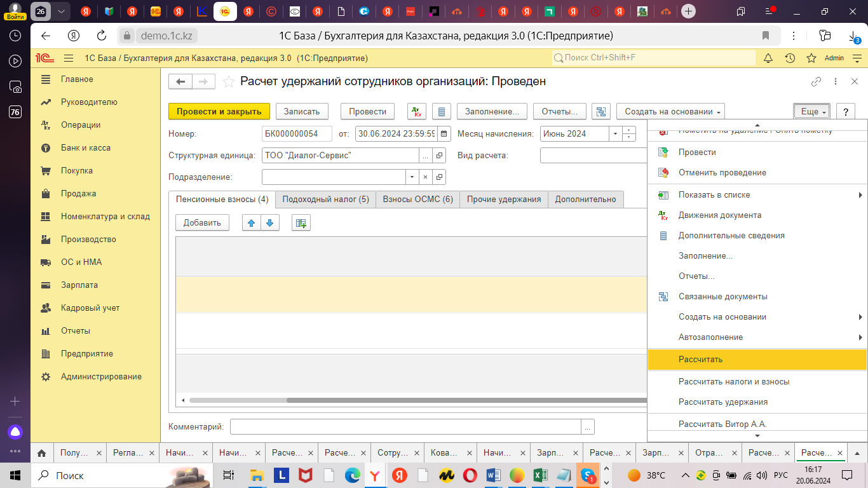Click the Добавить button

click(x=202, y=223)
